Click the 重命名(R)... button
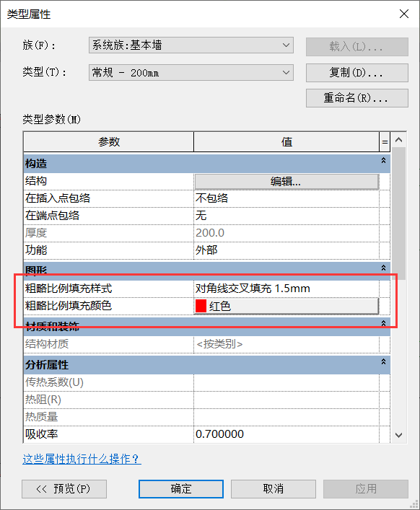420x510 pixels. (357, 98)
